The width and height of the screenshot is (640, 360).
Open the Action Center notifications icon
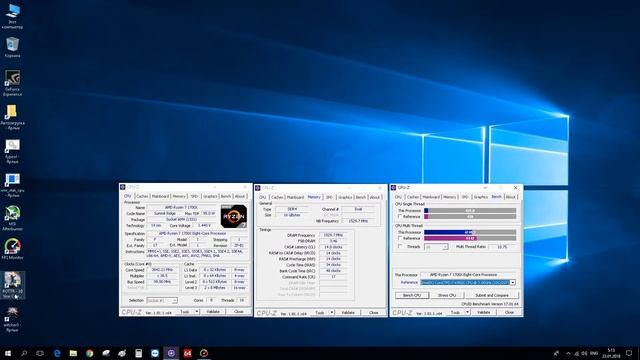tap(629, 353)
